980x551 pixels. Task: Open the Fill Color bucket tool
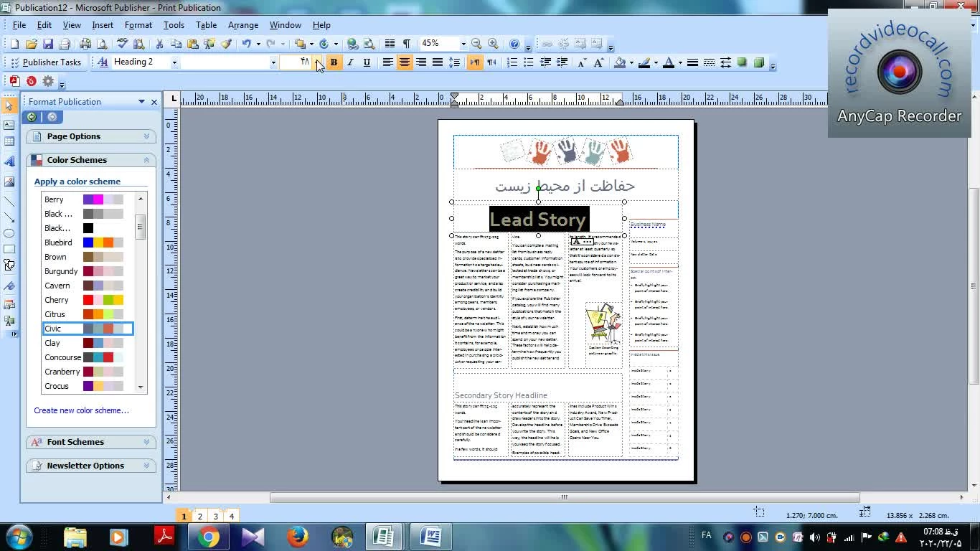pos(620,62)
